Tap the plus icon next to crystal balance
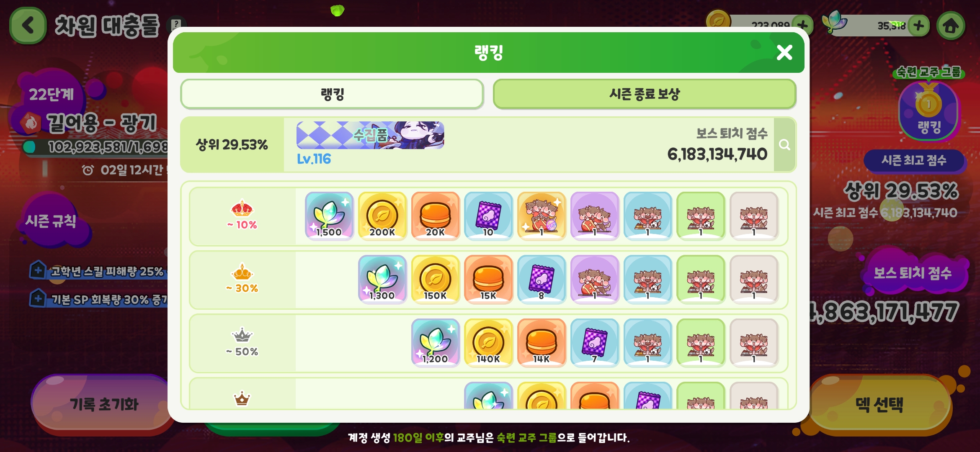 pos(918,26)
